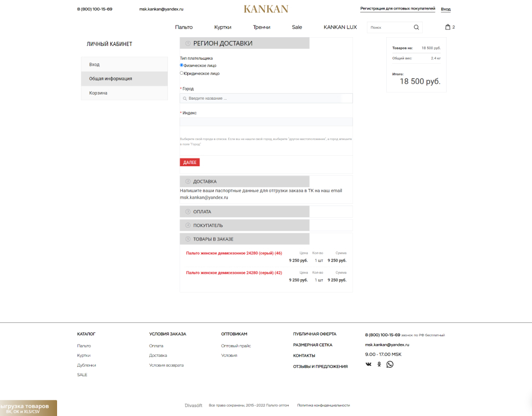Collapse the Товары в заказе section header

click(x=244, y=239)
